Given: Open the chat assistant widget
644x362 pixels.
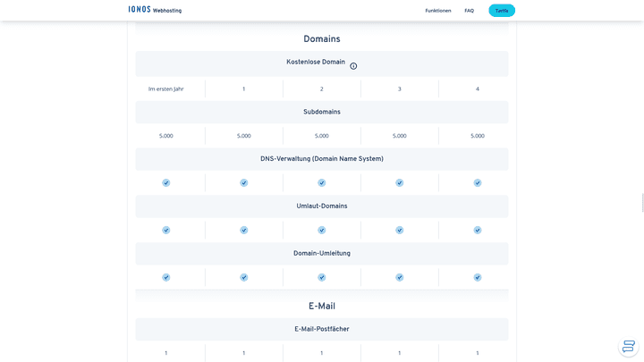Looking at the screenshot, I should pyautogui.click(x=629, y=346).
